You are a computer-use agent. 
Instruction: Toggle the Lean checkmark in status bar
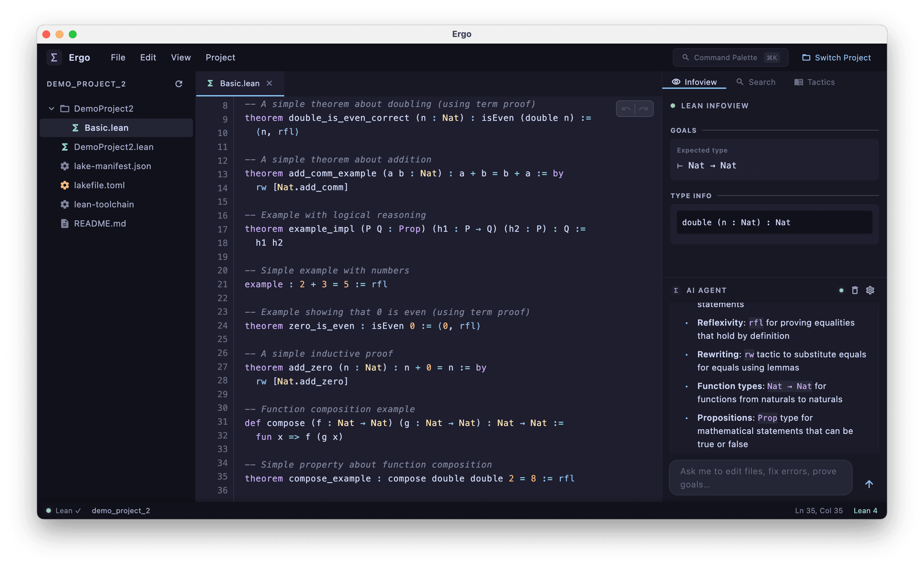tap(78, 510)
